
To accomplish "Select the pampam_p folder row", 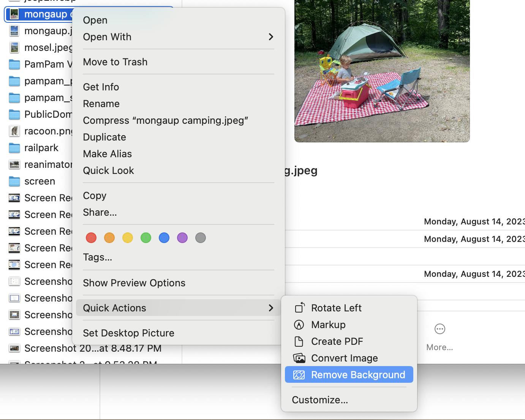I will point(40,81).
